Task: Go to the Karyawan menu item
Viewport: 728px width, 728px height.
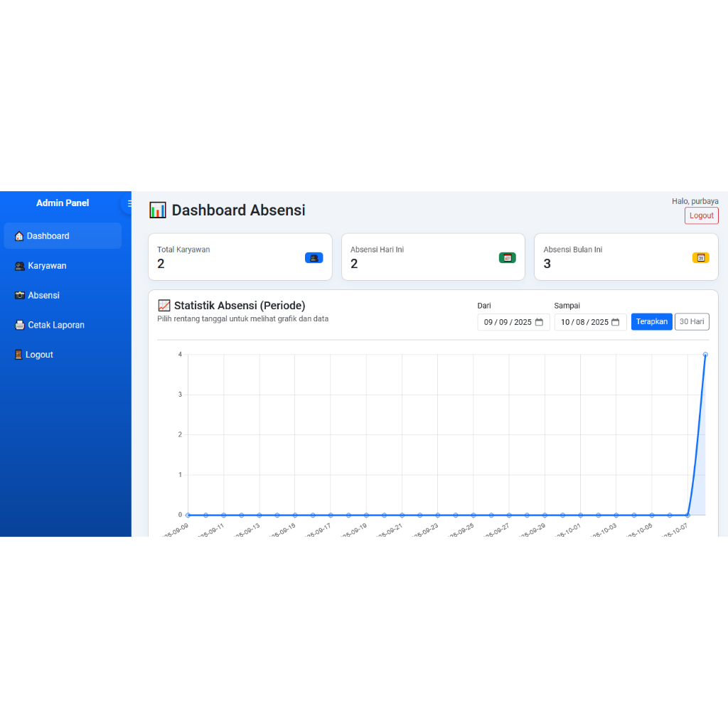Action: click(63, 266)
